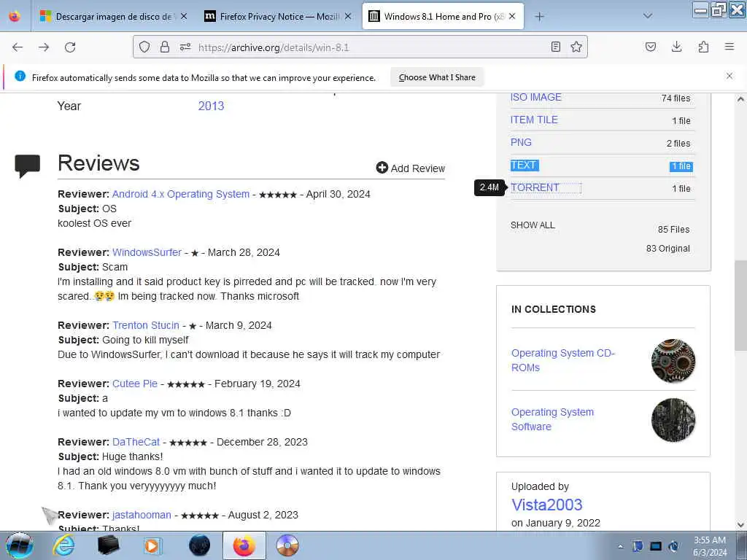The height and width of the screenshot is (560, 747).
Task: Open site permissions icon in address bar
Action: pyautogui.click(x=185, y=47)
